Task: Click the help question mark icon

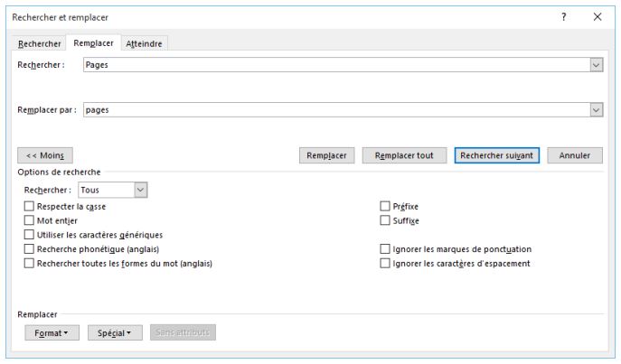Action: click(x=564, y=17)
